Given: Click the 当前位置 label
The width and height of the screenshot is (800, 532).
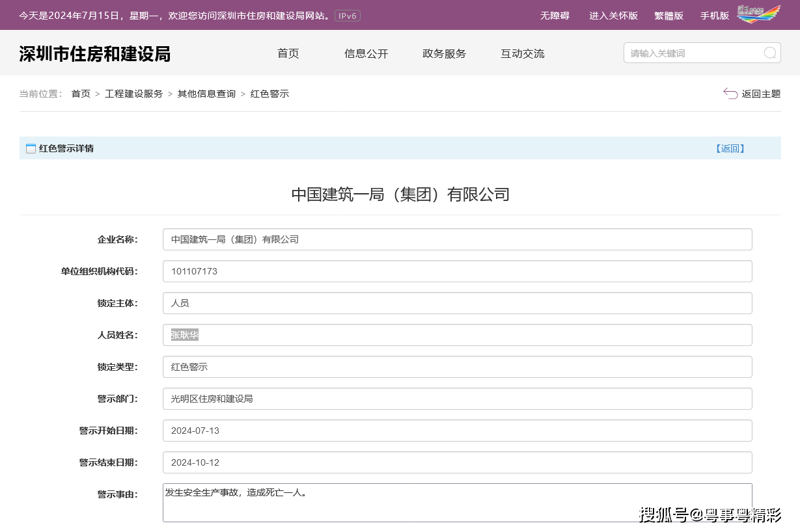Looking at the screenshot, I should pos(40,94).
